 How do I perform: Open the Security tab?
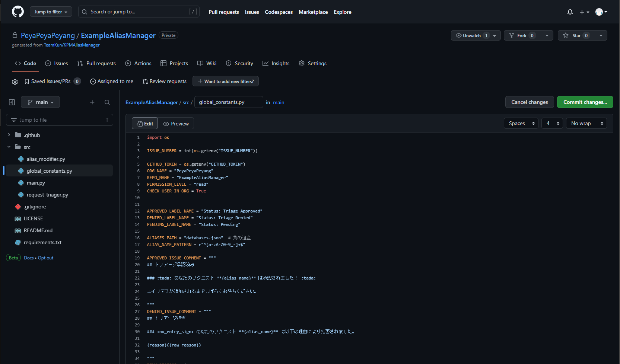(239, 63)
